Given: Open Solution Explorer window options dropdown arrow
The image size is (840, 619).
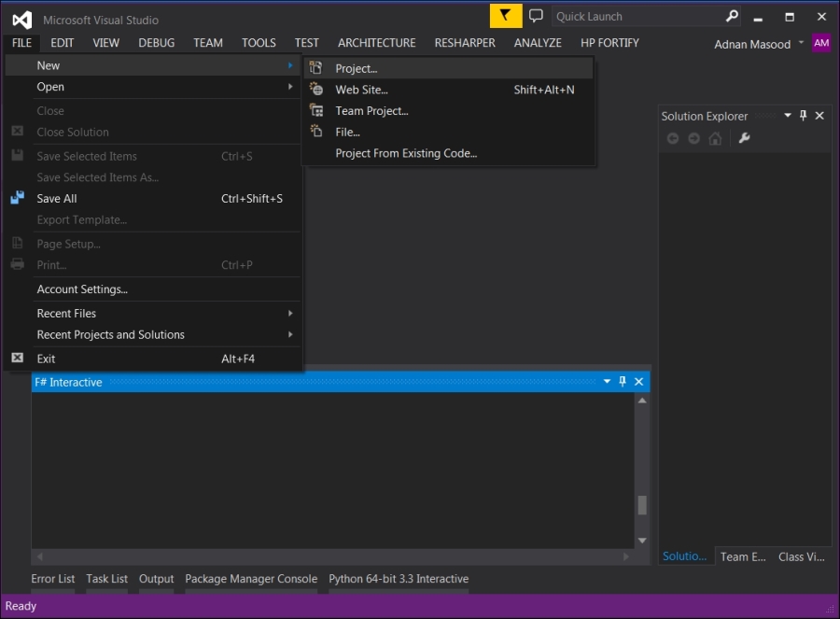Looking at the screenshot, I should pyautogui.click(x=788, y=115).
